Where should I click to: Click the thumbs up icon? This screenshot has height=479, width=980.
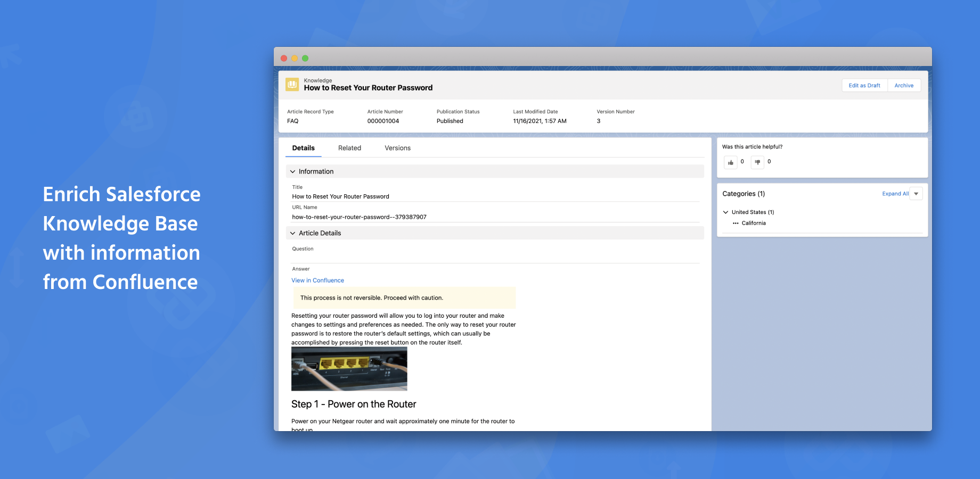click(731, 162)
